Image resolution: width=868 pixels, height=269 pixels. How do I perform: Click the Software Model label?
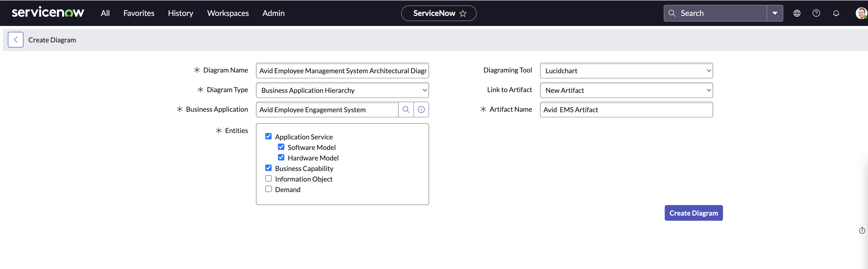click(x=311, y=147)
